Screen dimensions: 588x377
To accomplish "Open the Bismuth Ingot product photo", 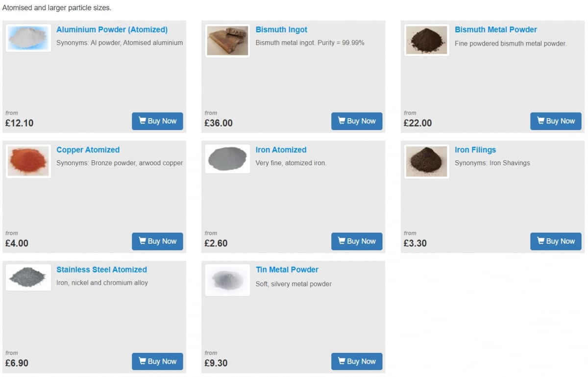I will [x=227, y=41].
